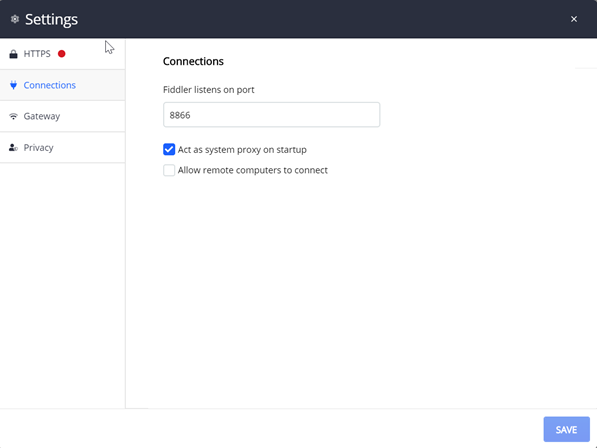
Task: Click the Settings title text
Action: click(x=51, y=19)
